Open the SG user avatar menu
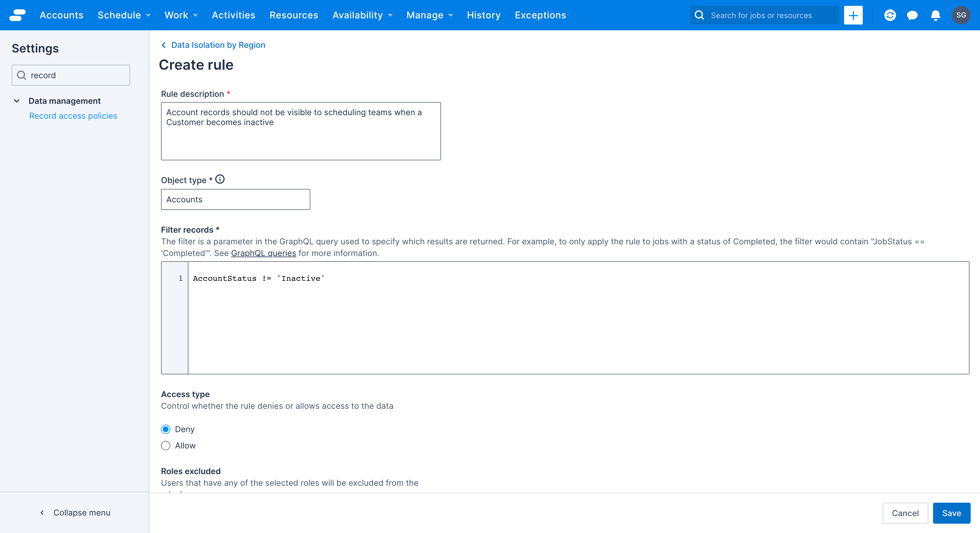This screenshot has height=533, width=980. [961, 15]
